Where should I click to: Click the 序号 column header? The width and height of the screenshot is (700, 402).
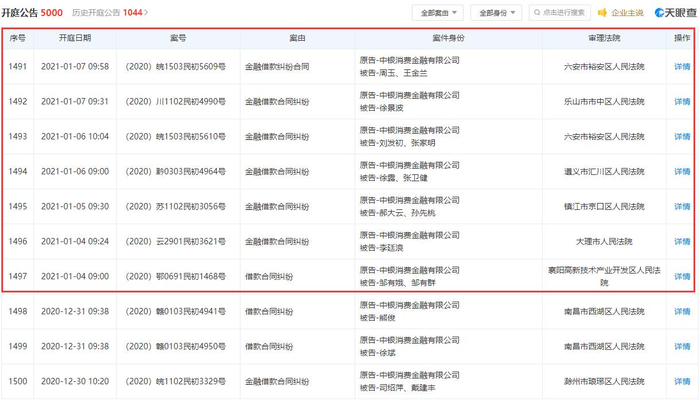click(x=17, y=38)
